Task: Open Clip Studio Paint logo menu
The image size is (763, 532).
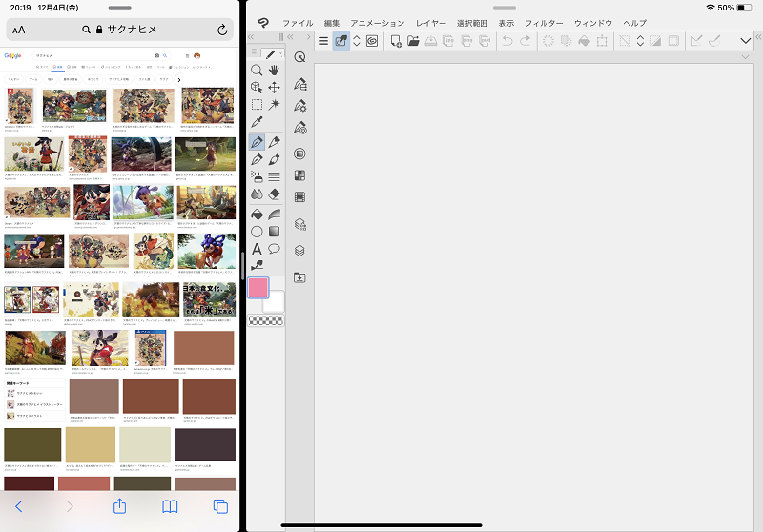Action: pos(263,23)
